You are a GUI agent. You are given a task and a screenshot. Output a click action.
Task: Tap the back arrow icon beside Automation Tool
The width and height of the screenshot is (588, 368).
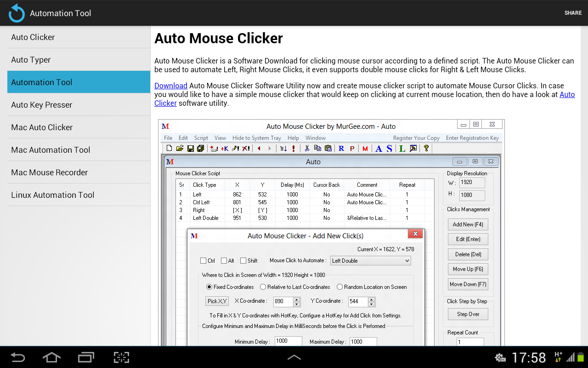tap(17, 13)
